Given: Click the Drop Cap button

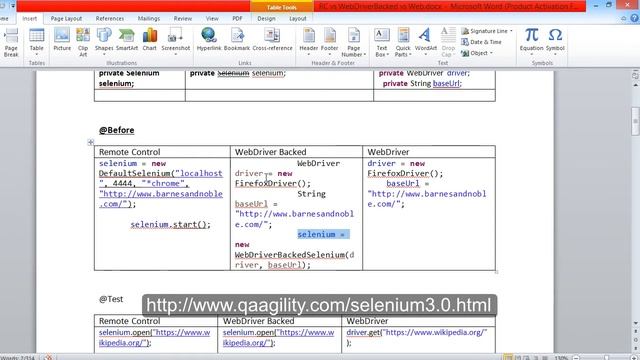Looking at the screenshot, I should (448, 42).
